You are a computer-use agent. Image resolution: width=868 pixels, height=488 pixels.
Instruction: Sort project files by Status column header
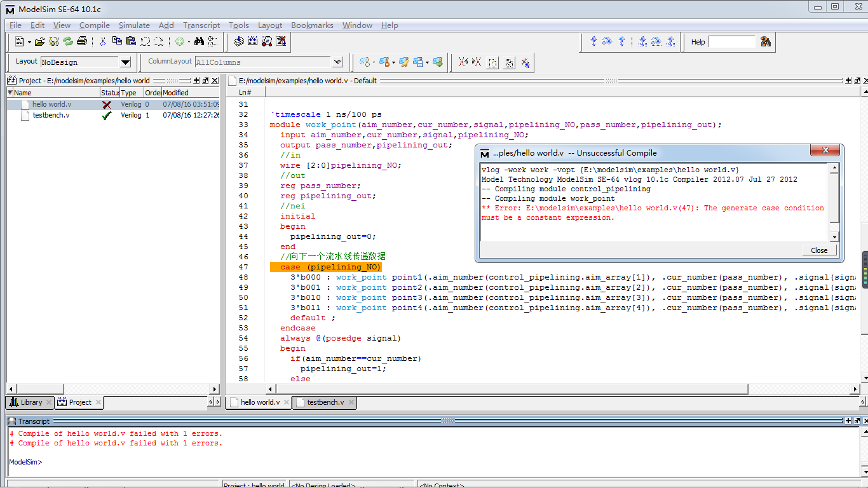[x=109, y=93]
